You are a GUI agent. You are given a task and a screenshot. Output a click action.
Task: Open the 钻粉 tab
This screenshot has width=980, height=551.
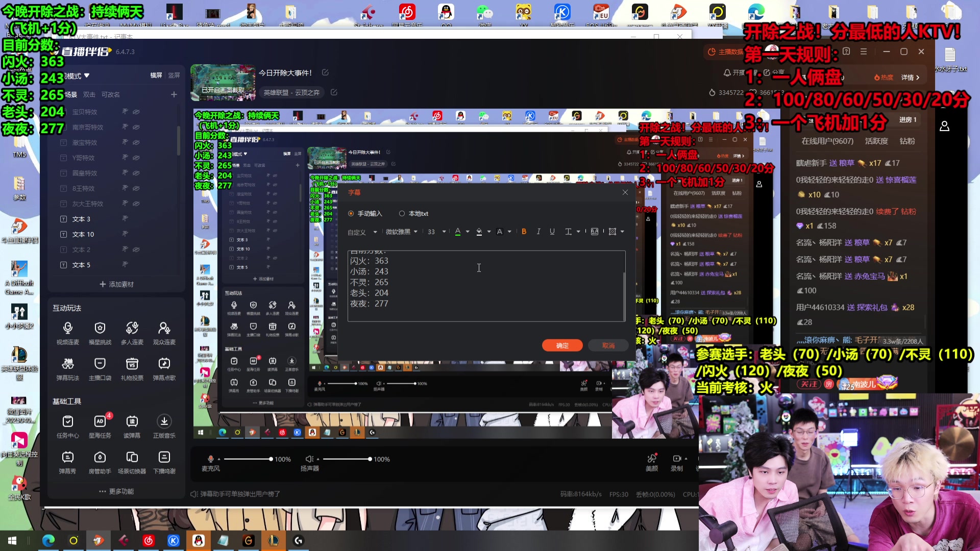click(907, 141)
